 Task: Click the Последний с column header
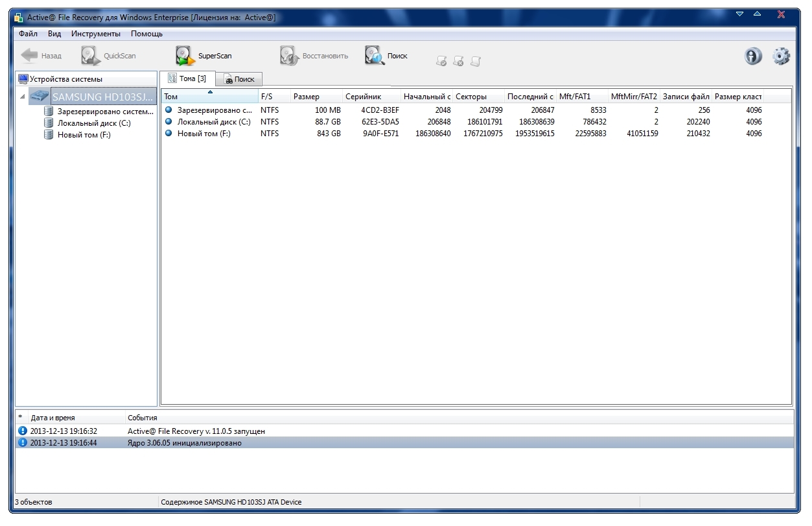pos(530,97)
